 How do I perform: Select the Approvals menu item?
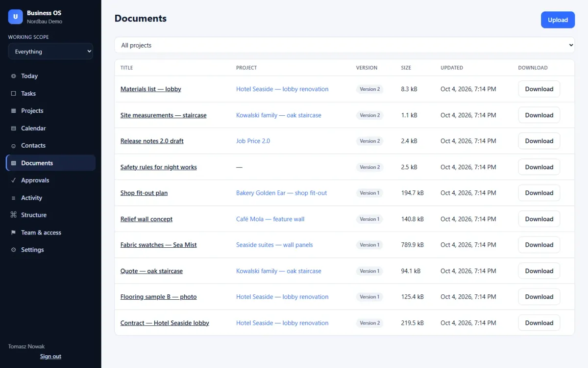tap(50, 180)
